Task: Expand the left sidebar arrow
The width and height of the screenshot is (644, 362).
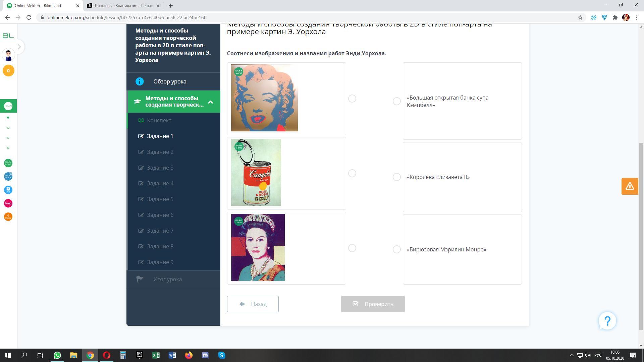Action: pyautogui.click(x=19, y=47)
